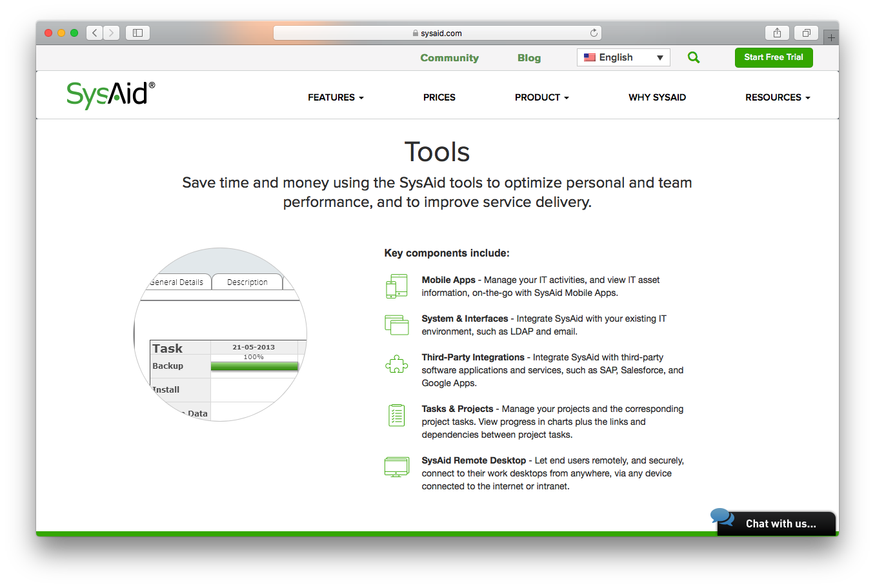The image size is (875, 588).
Task: Click the Mobile Apps heading text
Action: coord(448,280)
